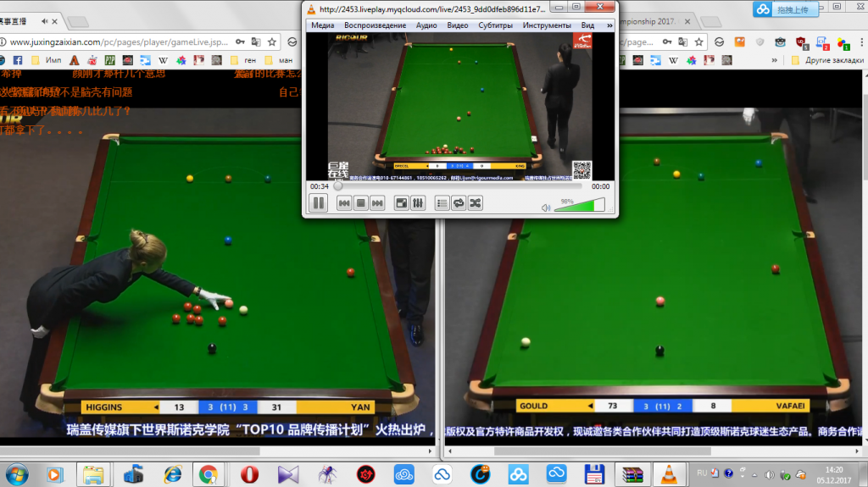
Task: Skip to next track in VLC
Action: pos(377,203)
